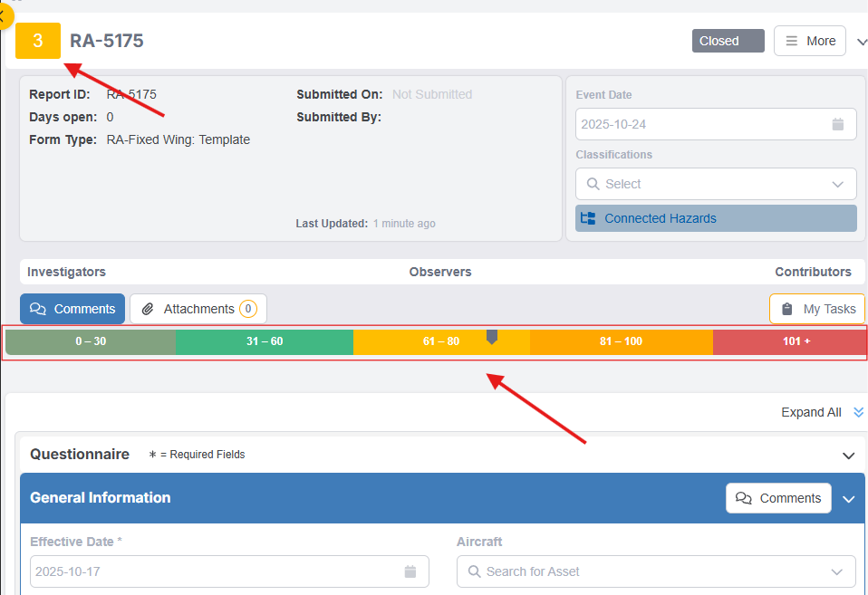Collapse the General Information panel chevron

(848, 499)
